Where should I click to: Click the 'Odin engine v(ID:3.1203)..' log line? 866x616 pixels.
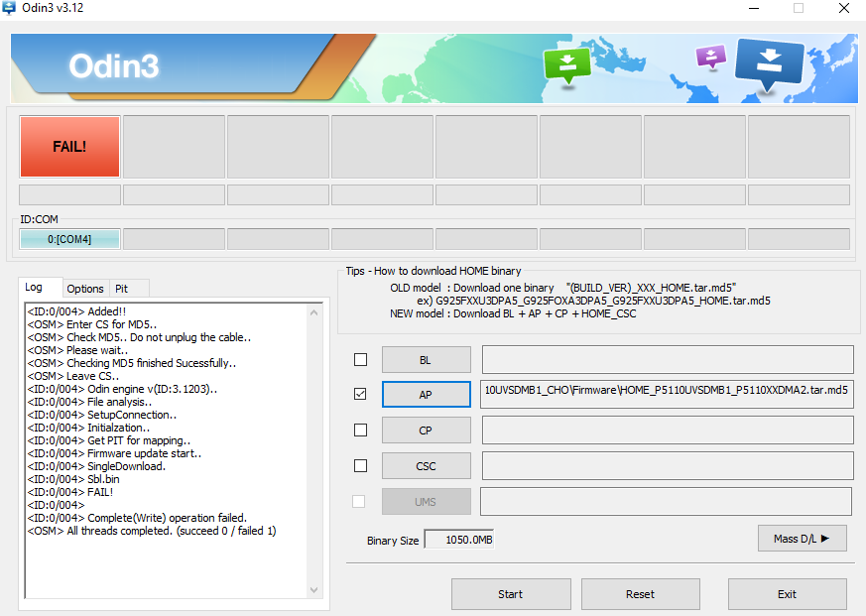coord(122,389)
